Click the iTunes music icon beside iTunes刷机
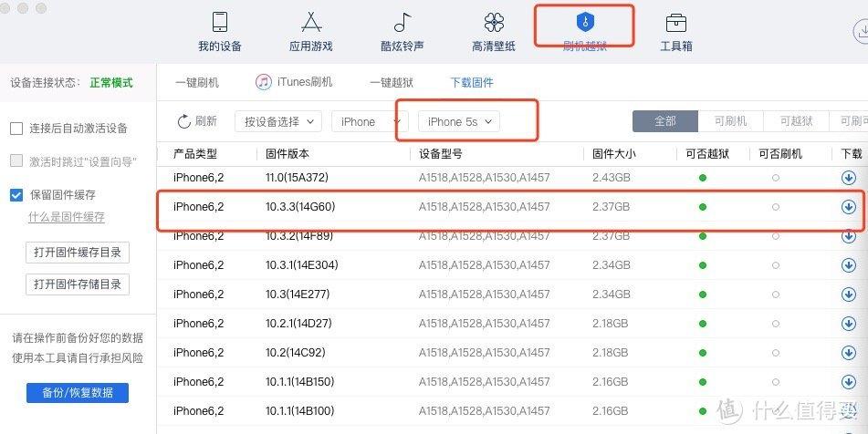Viewport: 868px width, 434px height. coord(264,82)
